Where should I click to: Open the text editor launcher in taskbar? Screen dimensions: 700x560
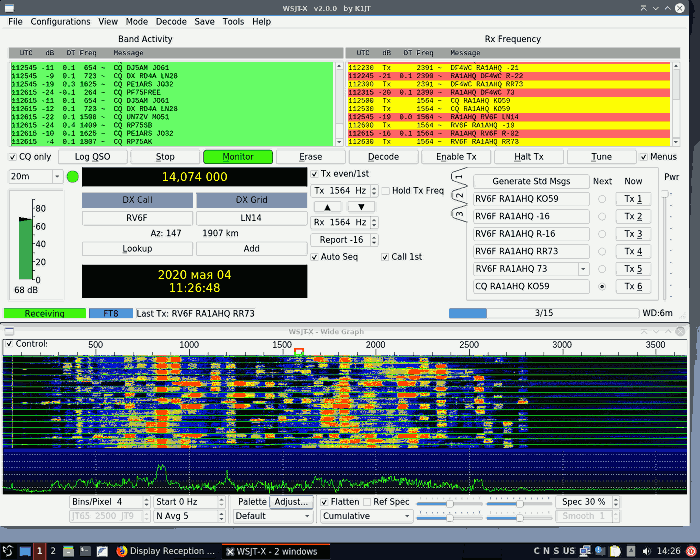tap(102, 551)
